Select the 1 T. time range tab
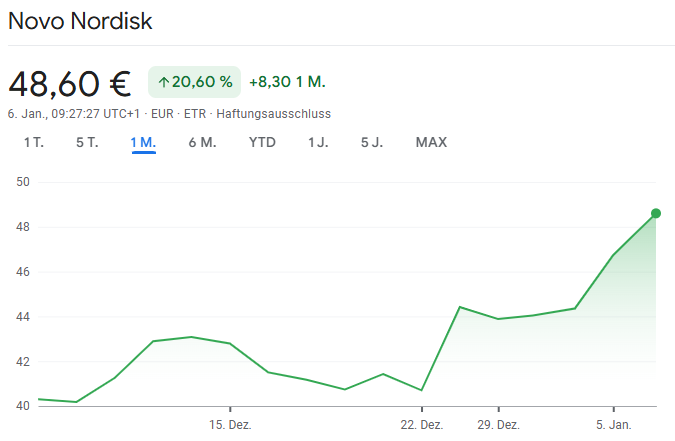The image size is (675, 441). click(x=34, y=142)
